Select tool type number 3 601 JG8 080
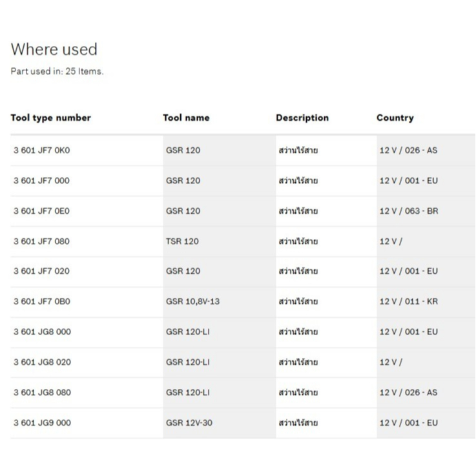Viewport: 476px width, 476px height. [x=42, y=393]
